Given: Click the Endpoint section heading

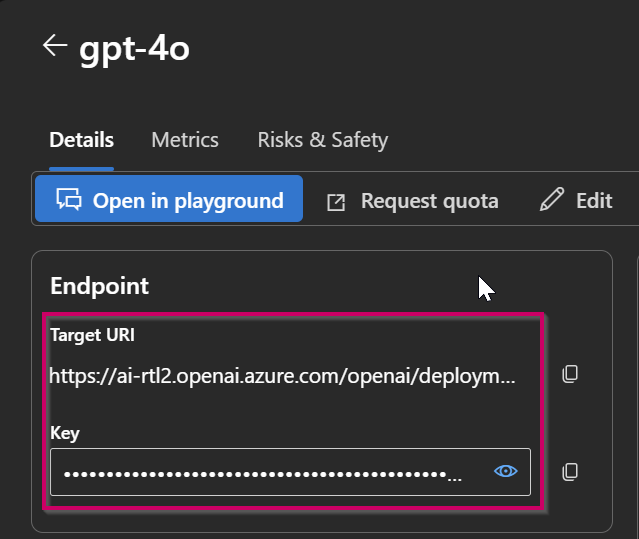Looking at the screenshot, I should coord(99,286).
